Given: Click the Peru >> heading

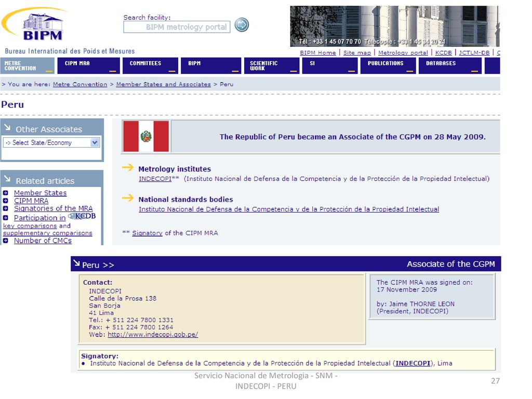Looking at the screenshot, I should coord(98,265).
